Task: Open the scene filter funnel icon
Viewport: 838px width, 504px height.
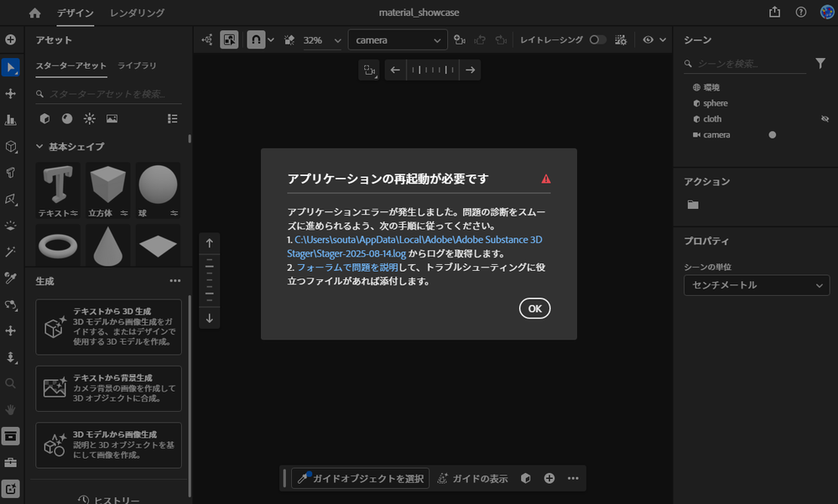Action: tap(820, 64)
